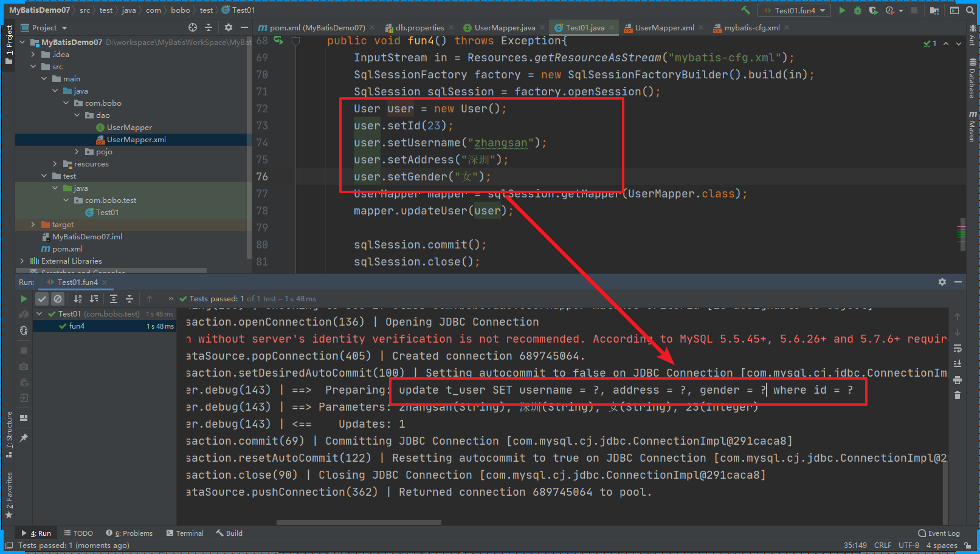Click the Run with Profiler clock icon

click(x=890, y=10)
